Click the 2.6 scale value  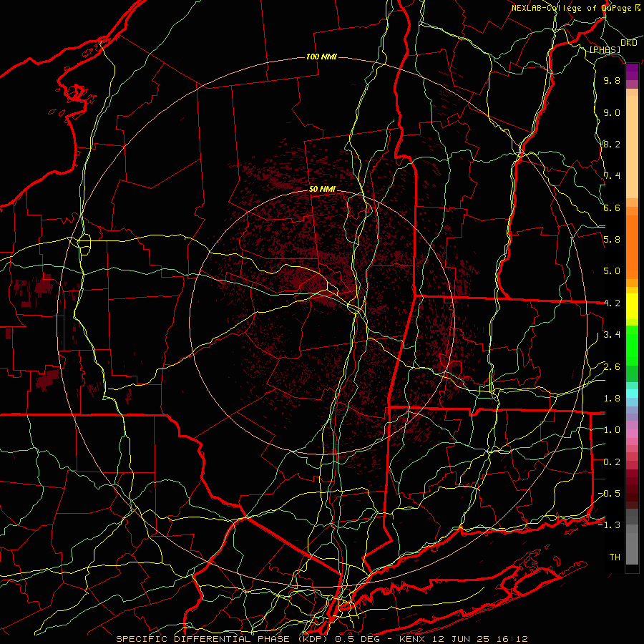click(612, 367)
